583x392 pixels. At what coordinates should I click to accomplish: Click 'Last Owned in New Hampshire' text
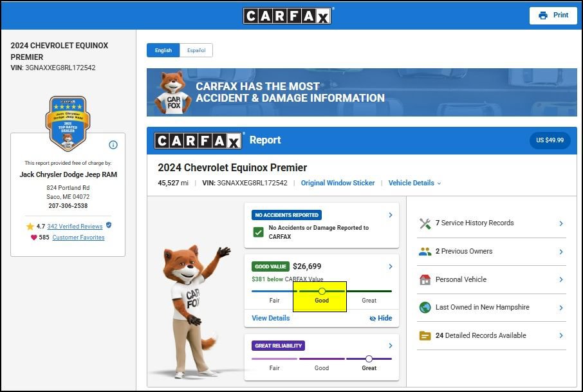(483, 307)
